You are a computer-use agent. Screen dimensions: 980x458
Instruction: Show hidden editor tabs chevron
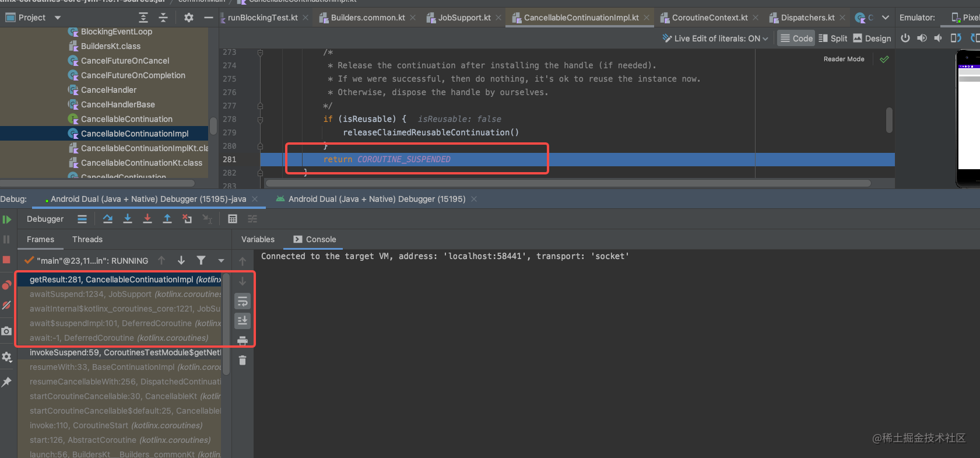886,18
